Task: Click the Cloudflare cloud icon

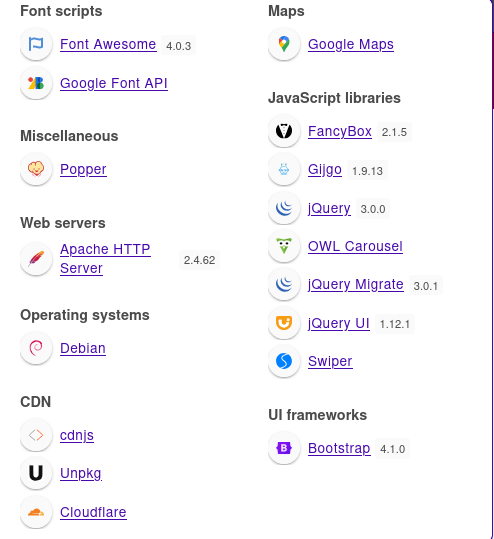Action: (x=36, y=512)
